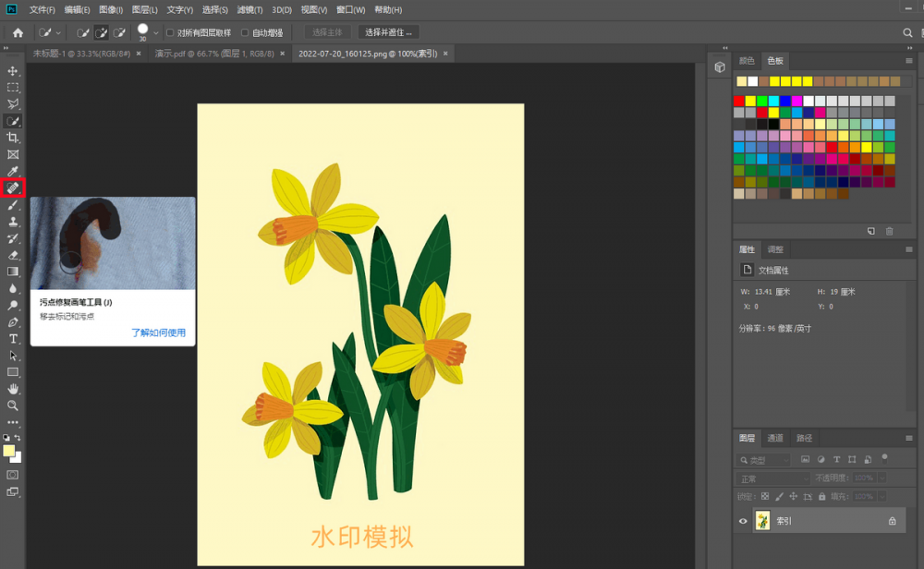Activate the Hand tool
Screen dimensions: 924x569
13,389
